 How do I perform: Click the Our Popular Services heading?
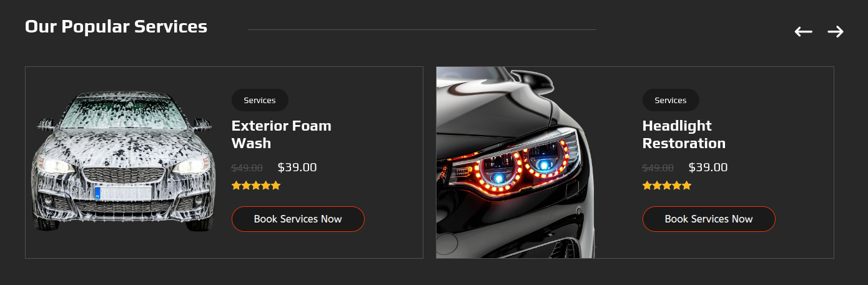click(116, 27)
